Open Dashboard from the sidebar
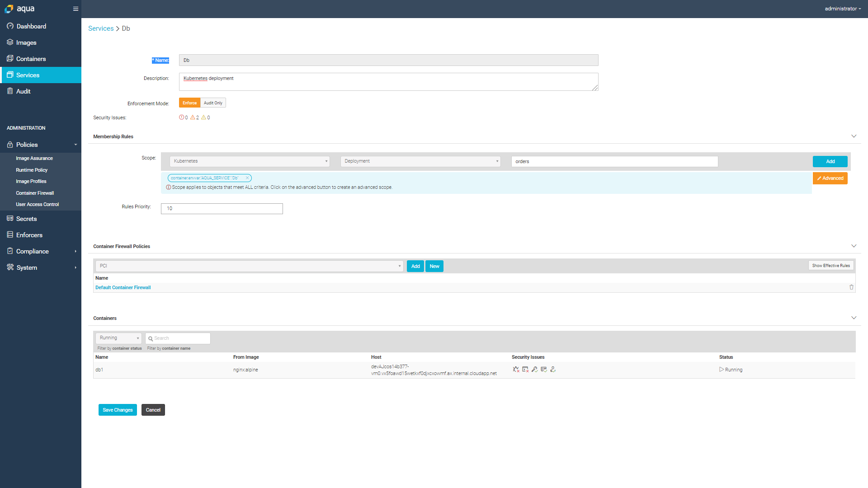The height and width of the screenshot is (488, 868). 31,26
